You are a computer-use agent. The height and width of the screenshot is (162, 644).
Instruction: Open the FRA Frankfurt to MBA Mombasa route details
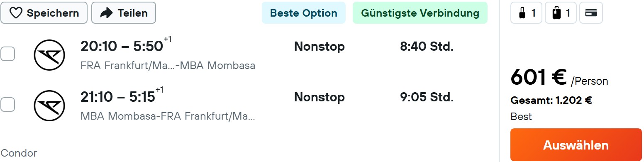tap(168, 66)
